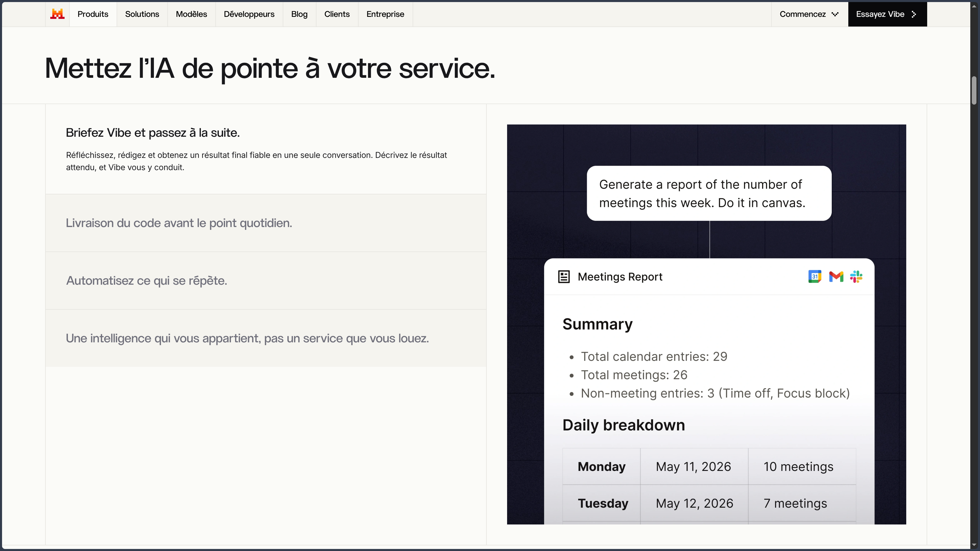Click the Slack icon in Meetings Report

(856, 277)
